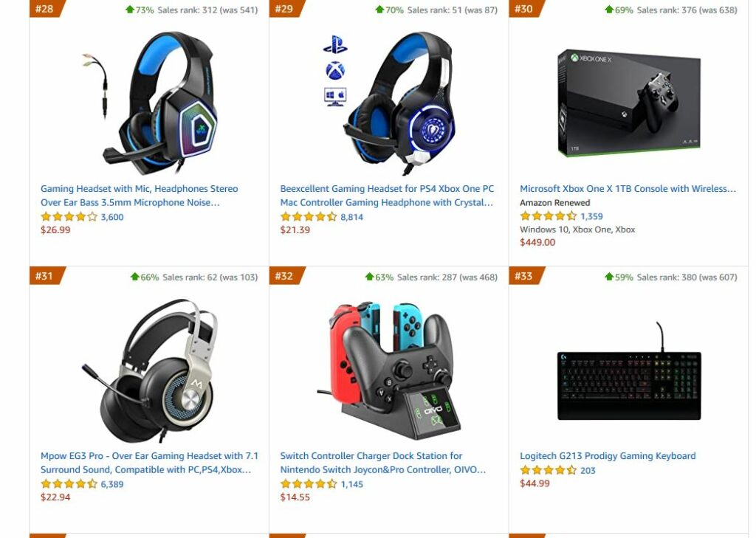Open the 1,145 reviews for the charger dock

tap(352, 484)
